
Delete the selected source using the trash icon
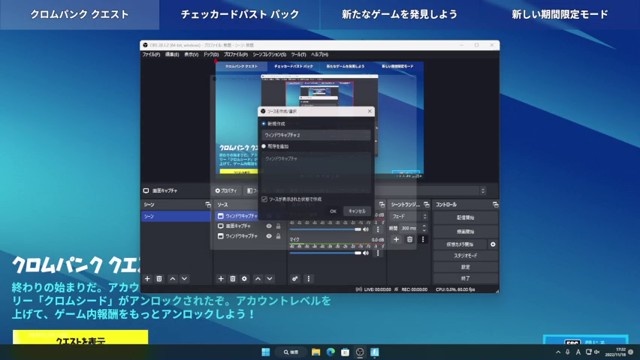click(x=233, y=279)
